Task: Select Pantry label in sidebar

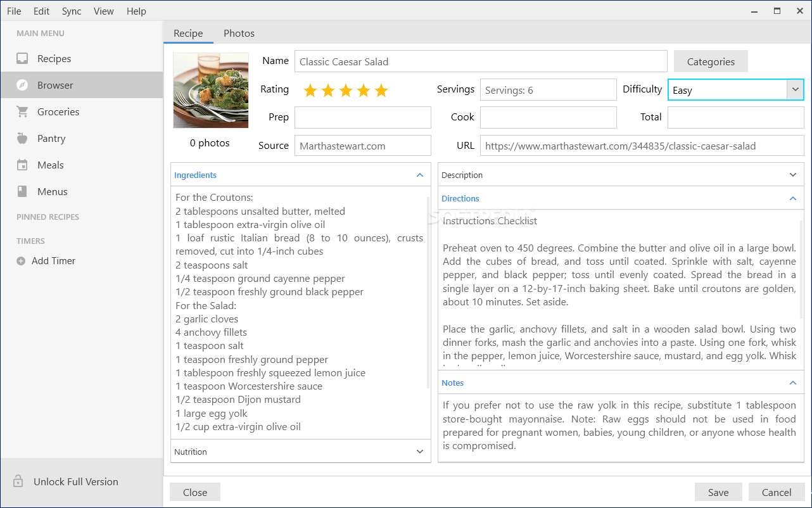Action: click(x=51, y=138)
